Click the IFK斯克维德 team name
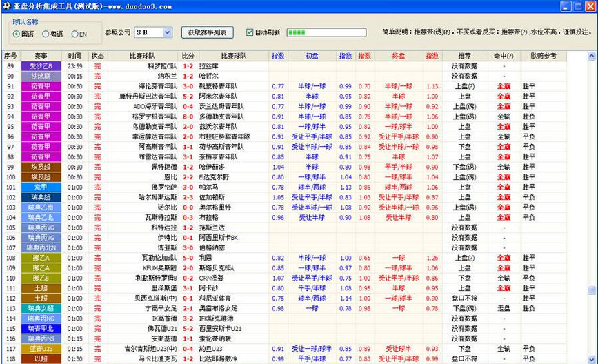Image resolution: width=598 pixels, height=364 pixels. click(x=217, y=318)
